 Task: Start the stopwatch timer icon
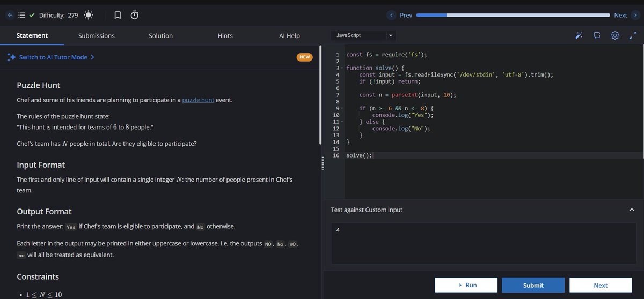[x=135, y=16]
